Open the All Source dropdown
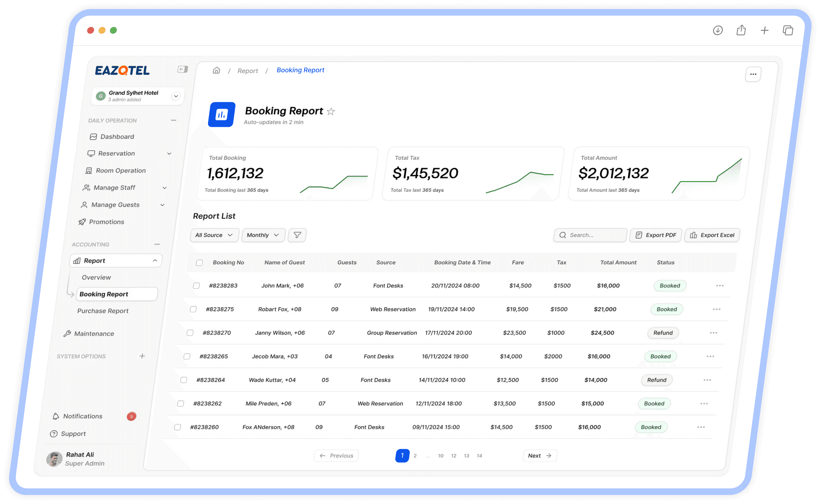 (214, 235)
